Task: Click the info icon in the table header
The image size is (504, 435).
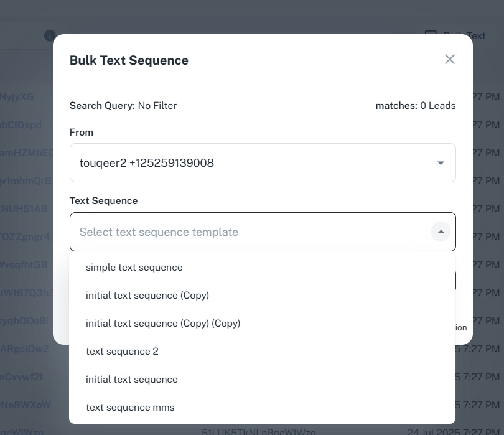Action: 50,36
